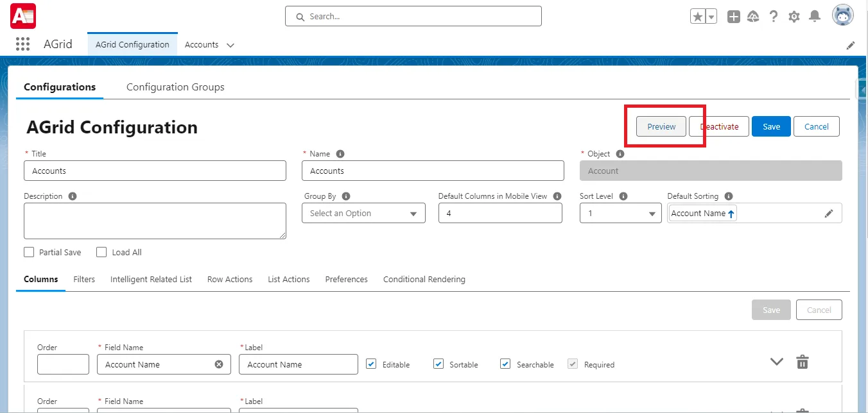Click inside the Description text area

click(x=154, y=221)
